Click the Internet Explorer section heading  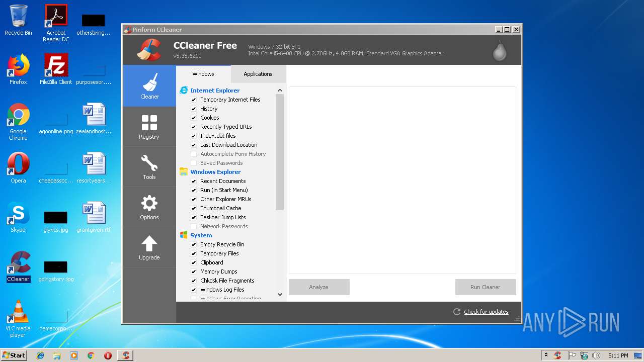[215, 90]
